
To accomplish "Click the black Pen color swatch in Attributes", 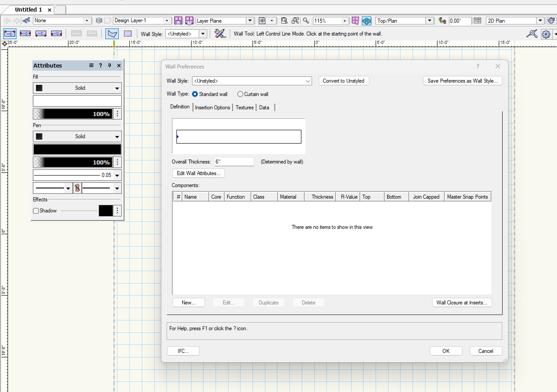I will [77, 149].
